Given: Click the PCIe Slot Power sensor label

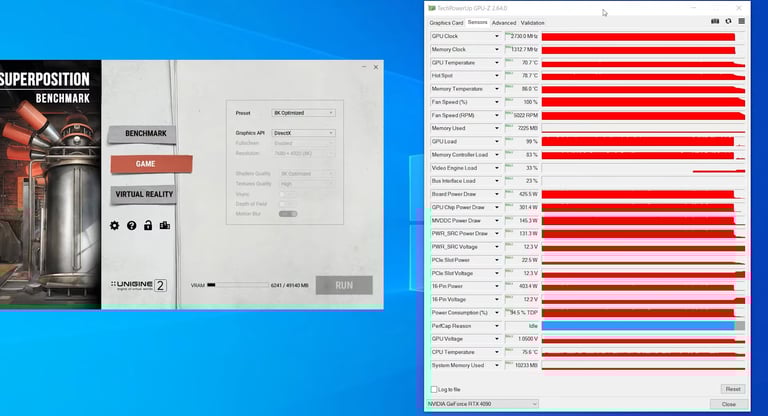Looking at the screenshot, I should pyautogui.click(x=451, y=260).
